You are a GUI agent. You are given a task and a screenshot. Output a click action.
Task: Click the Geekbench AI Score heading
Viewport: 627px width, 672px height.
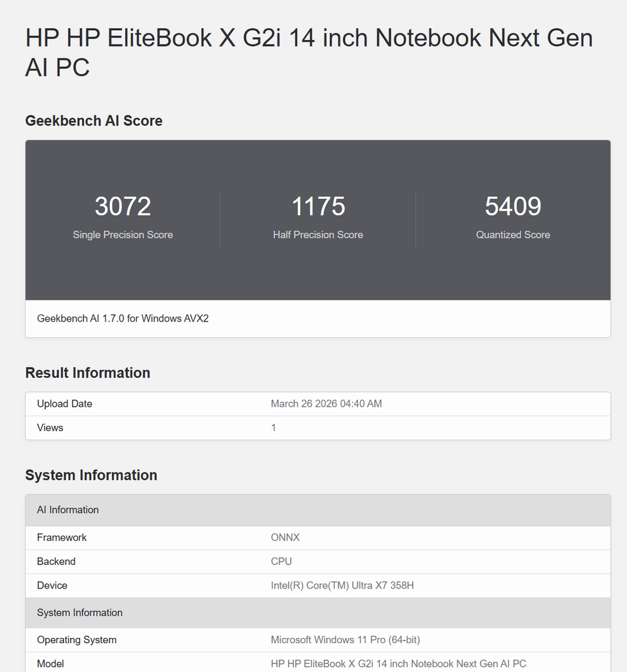click(94, 121)
